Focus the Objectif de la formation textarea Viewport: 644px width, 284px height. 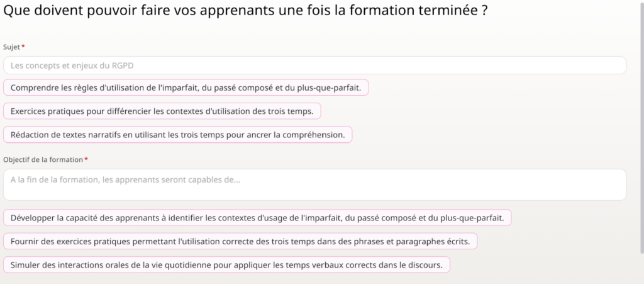[314, 185]
